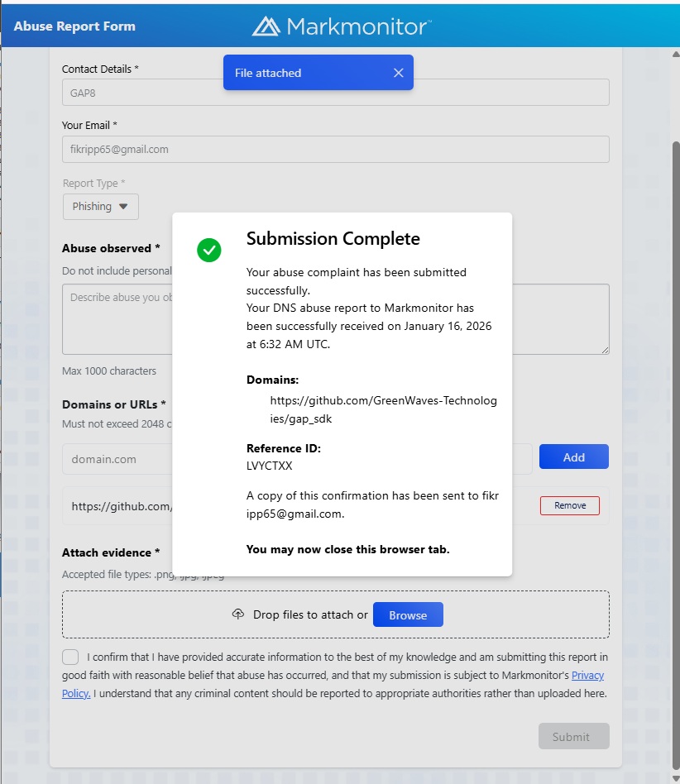Click Browse to attach evidence

[x=408, y=615]
